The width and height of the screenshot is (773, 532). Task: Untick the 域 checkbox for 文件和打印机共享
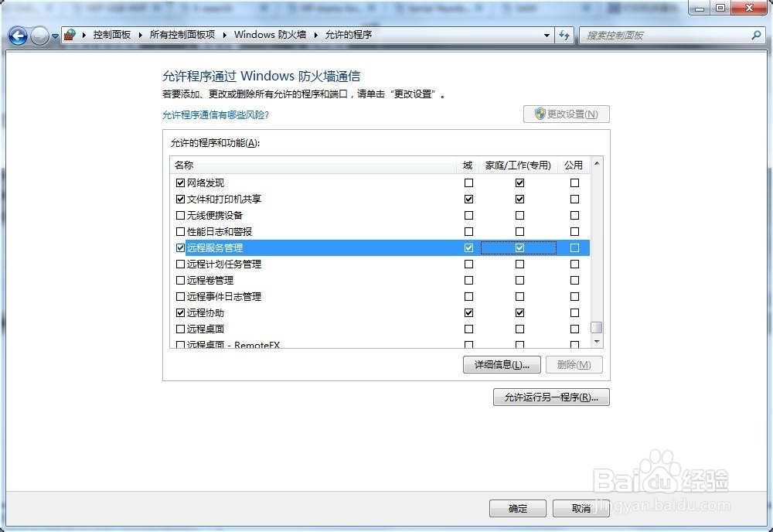(469, 199)
